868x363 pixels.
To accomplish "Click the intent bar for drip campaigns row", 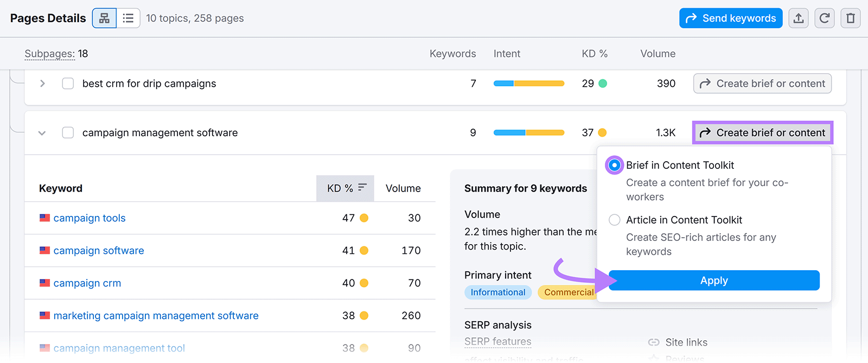I will tap(528, 84).
